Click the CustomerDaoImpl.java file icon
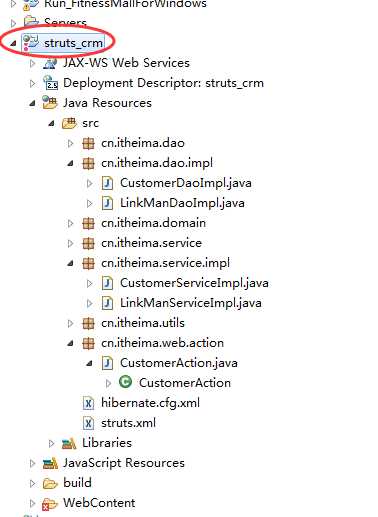 [x=107, y=183]
